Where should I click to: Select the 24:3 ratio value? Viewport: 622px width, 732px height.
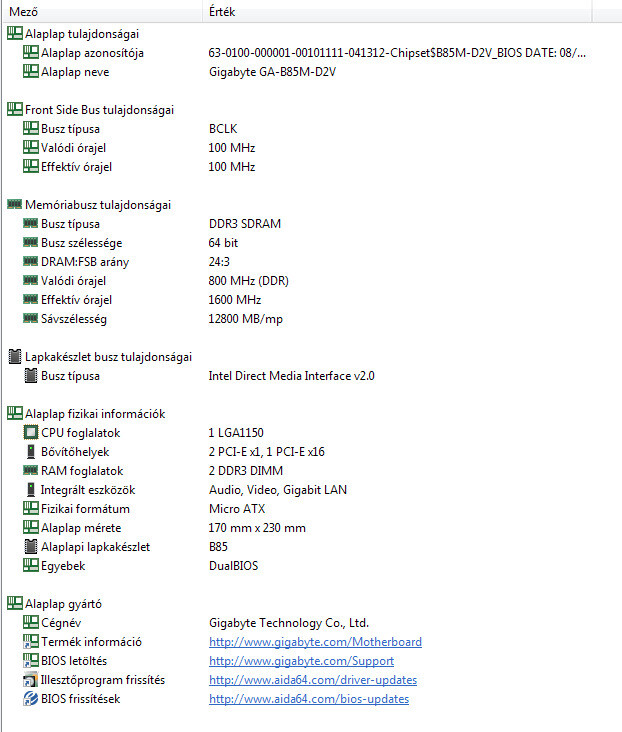219,262
